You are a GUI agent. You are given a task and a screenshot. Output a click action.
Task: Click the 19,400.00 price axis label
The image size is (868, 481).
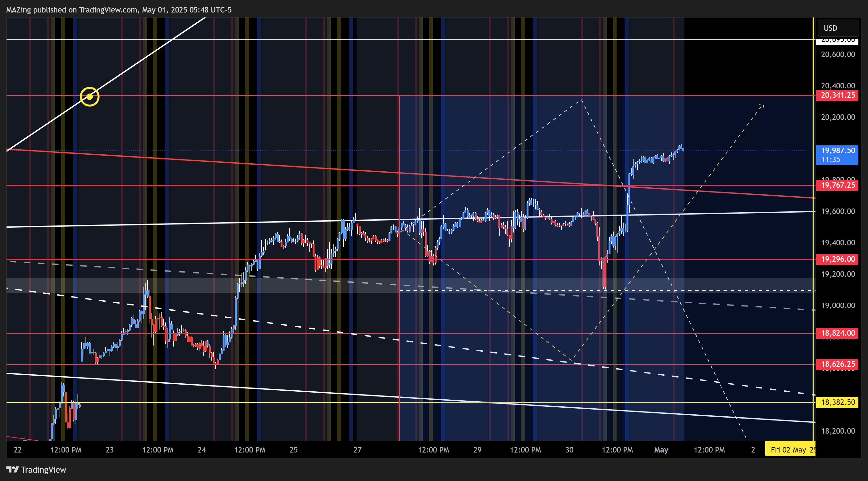[x=838, y=243]
